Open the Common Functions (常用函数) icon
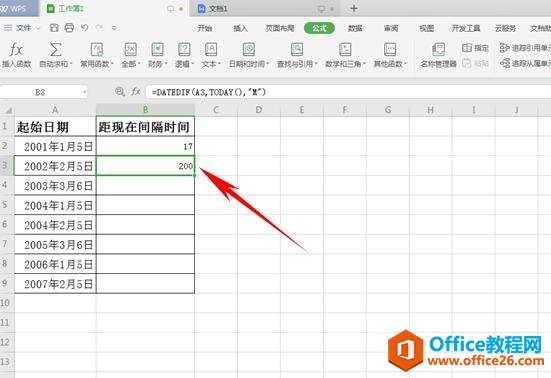This screenshot has width=551, height=378. click(x=97, y=50)
